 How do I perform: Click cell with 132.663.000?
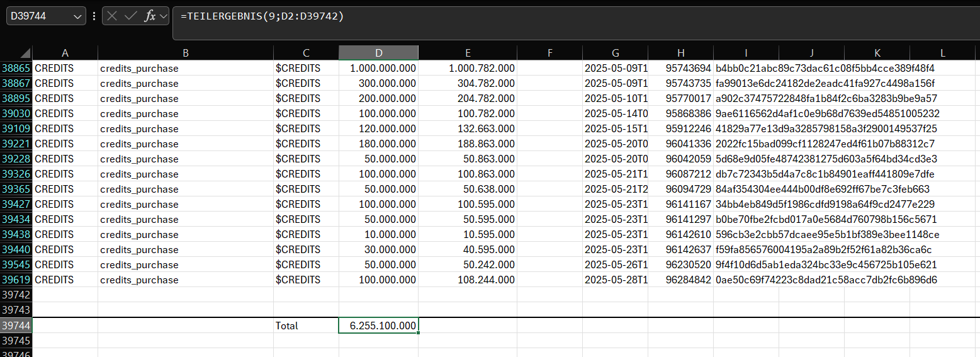pos(468,128)
